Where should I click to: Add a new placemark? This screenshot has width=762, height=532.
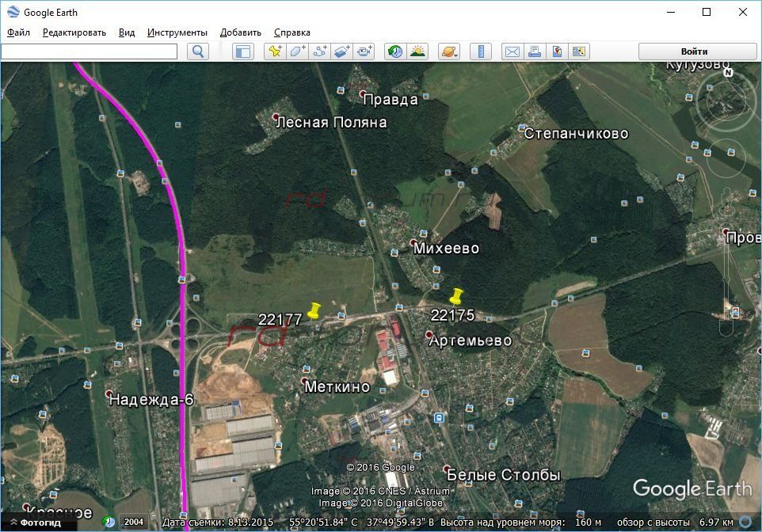(x=275, y=51)
